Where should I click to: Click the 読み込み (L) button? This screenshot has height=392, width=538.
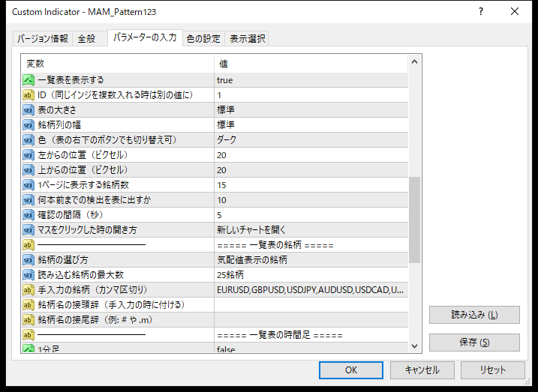click(474, 315)
